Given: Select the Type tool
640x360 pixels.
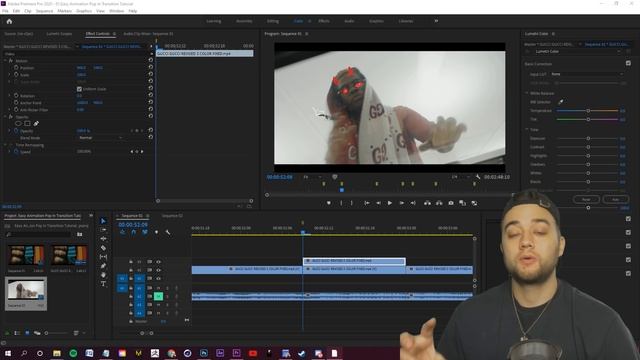Looking at the screenshot, I should coord(103,284).
